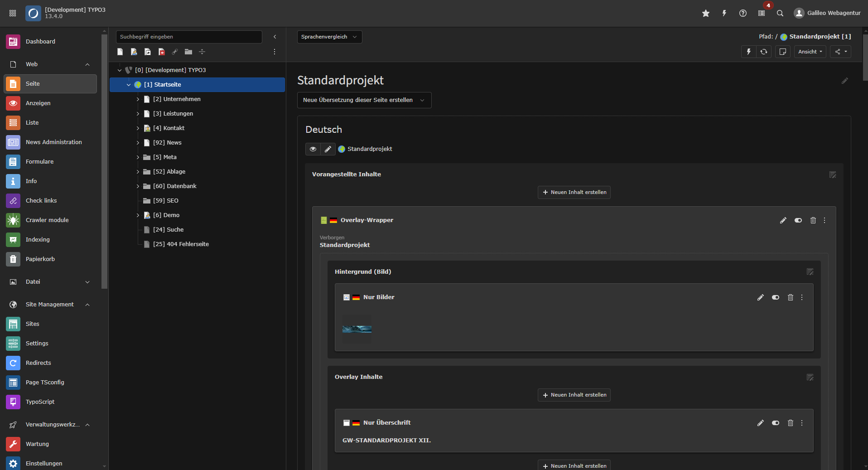Show the Nur Überschrift element via eye icon
This screenshot has width=868, height=470.
tap(776, 423)
